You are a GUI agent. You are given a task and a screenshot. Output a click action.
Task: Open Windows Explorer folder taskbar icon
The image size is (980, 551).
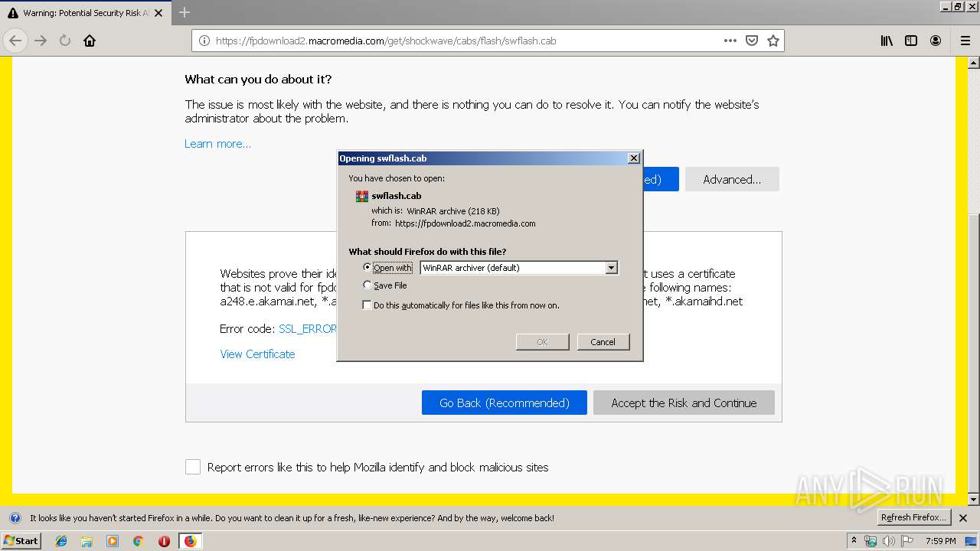coord(87,541)
